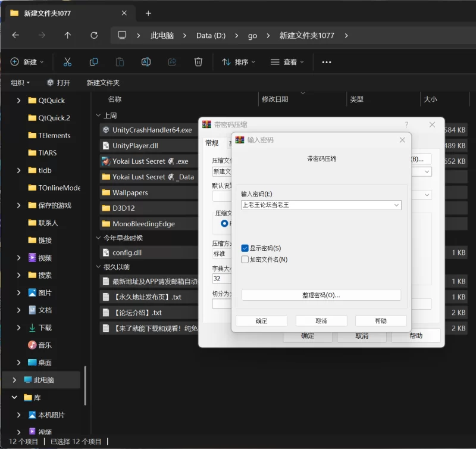Click the help question mark in 带密码压缩 dialog

[406, 124]
